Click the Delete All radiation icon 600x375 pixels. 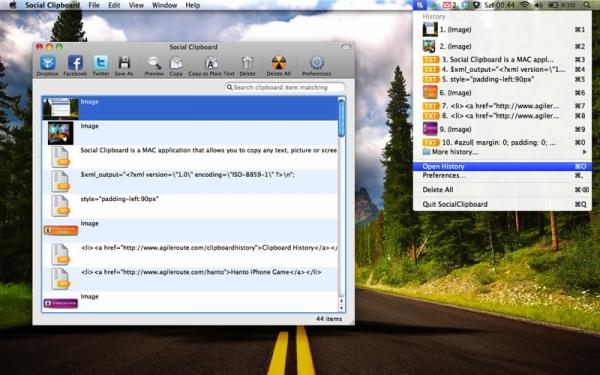[x=279, y=65]
